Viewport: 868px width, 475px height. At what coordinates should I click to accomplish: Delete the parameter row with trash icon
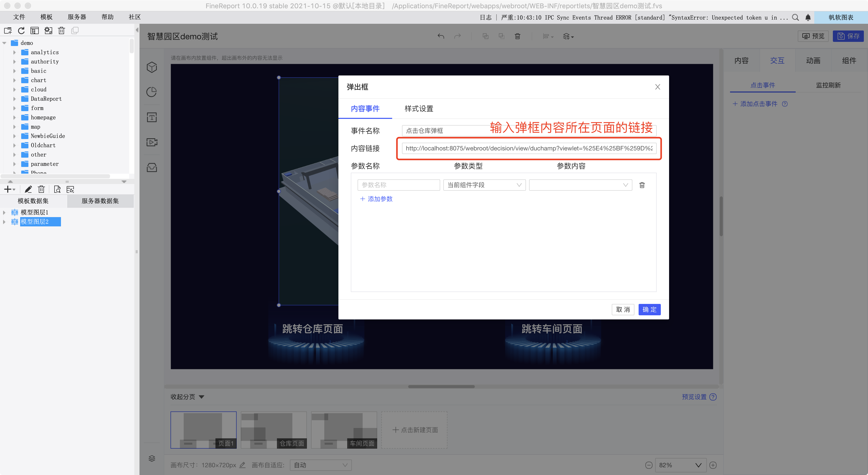642,185
